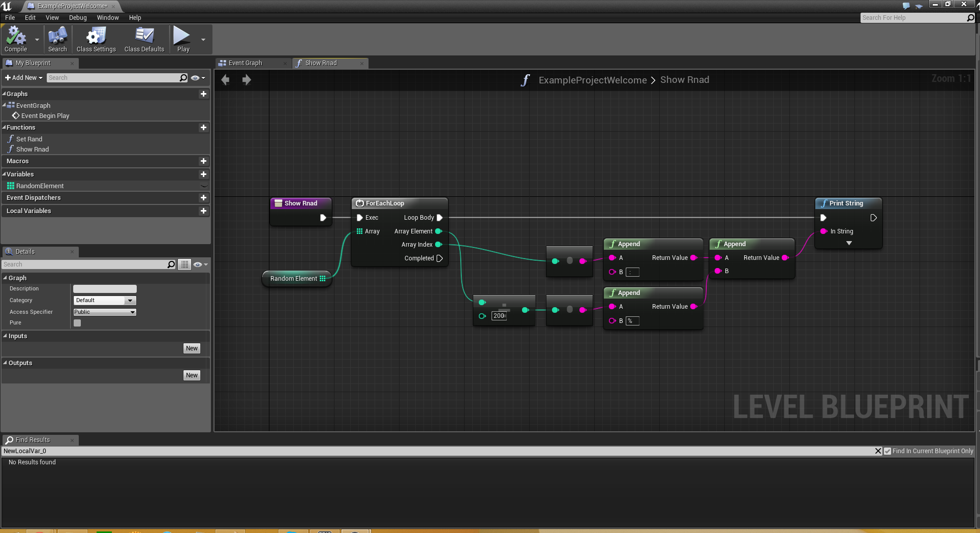Viewport: 980px width, 533px height.
Task: Open the View menu
Action: [52, 17]
